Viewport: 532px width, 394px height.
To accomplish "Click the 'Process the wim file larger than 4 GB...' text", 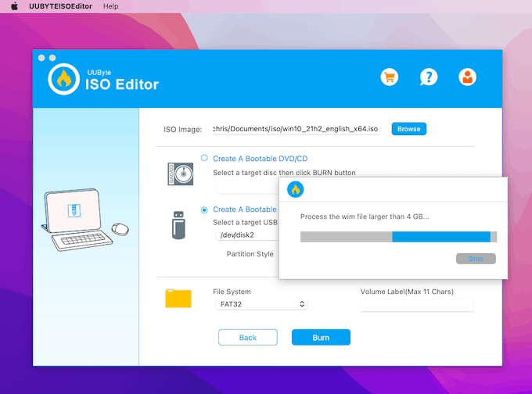I will click(x=365, y=217).
